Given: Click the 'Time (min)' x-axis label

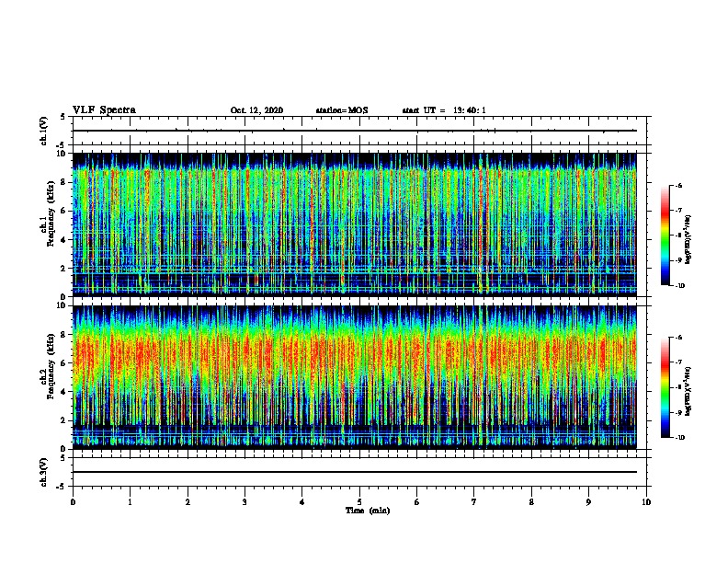Looking at the screenshot, I should (x=368, y=511).
